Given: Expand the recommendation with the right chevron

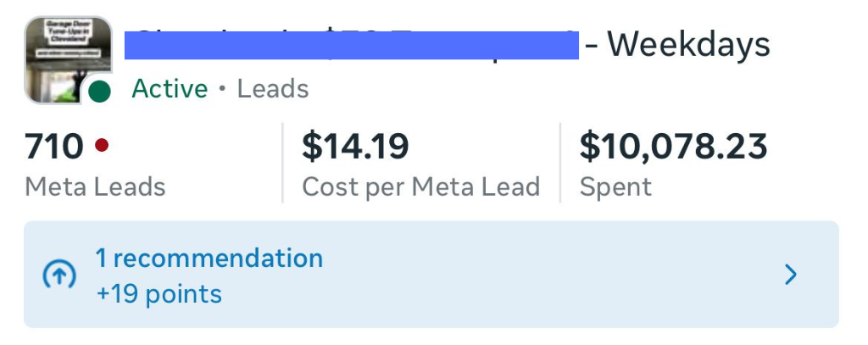Looking at the screenshot, I should click(790, 275).
